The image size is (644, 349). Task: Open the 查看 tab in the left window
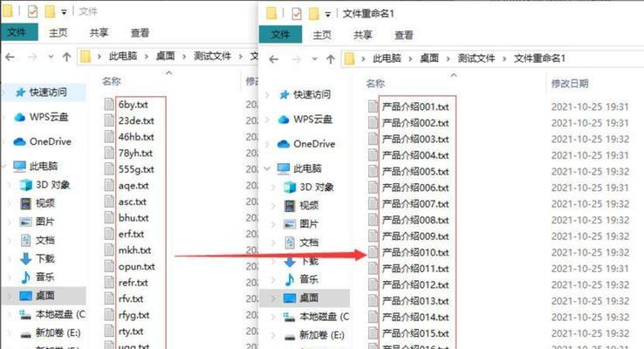coord(140,32)
